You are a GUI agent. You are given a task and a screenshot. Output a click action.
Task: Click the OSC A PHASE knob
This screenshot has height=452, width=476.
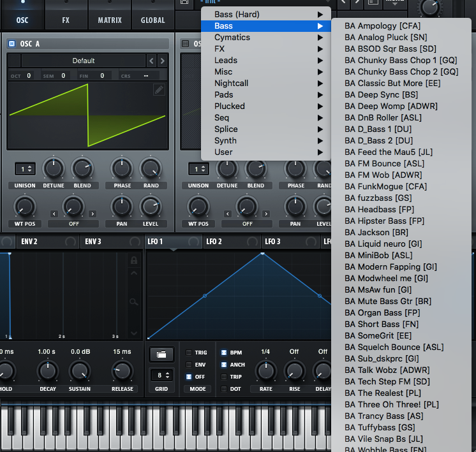coord(122,168)
